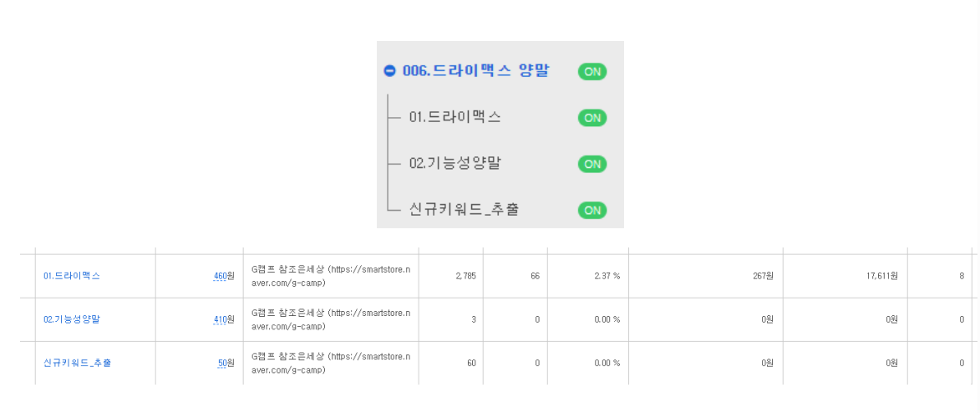This screenshot has height=413, width=980.
Task: Toggle ON switch for 신규키워드_추출 group
Action: click(x=592, y=210)
